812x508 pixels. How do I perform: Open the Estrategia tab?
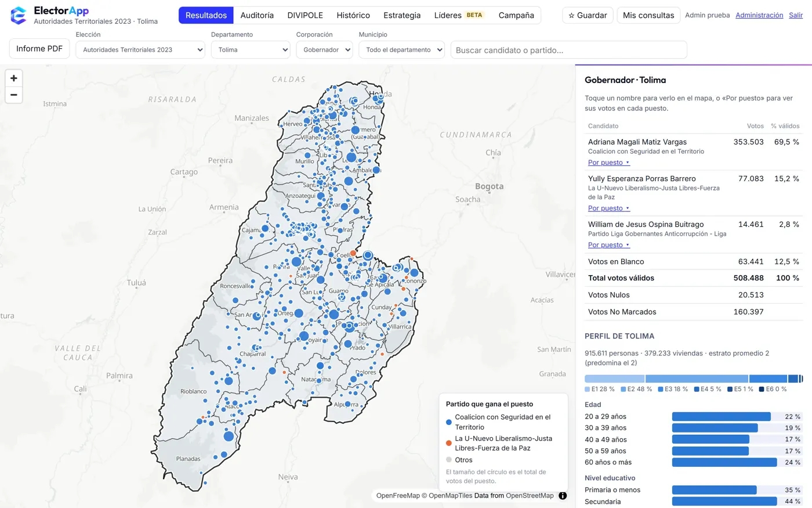coord(402,15)
